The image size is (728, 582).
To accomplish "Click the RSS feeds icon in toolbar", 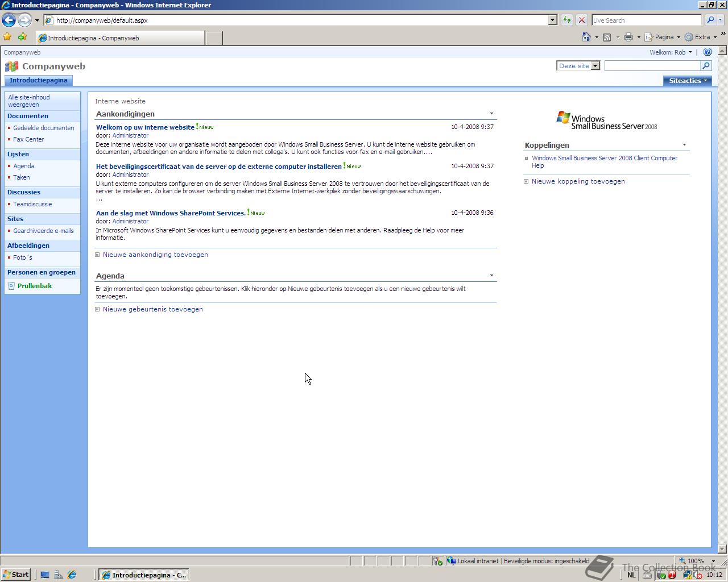I will pyautogui.click(x=607, y=37).
